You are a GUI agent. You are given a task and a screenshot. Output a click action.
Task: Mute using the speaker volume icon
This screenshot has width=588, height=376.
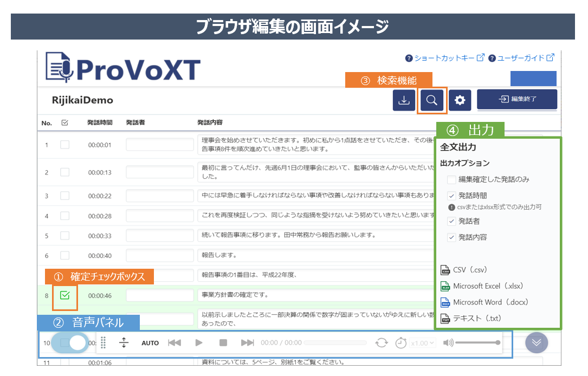(x=448, y=342)
